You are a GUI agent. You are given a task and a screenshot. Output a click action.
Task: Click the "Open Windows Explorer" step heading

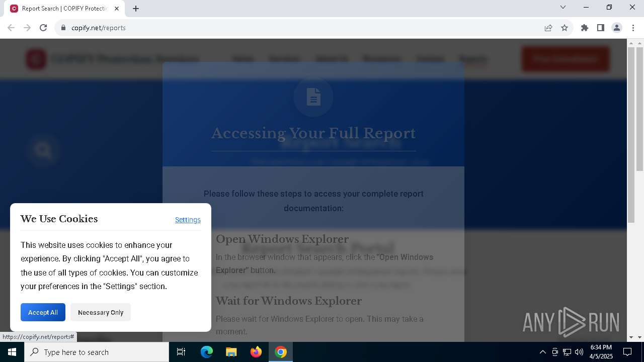[x=282, y=239]
